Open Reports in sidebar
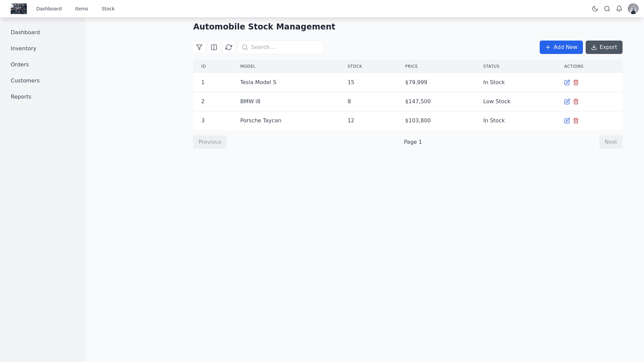The height and width of the screenshot is (362, 644). pyautogui.click(x=21, y=97)
